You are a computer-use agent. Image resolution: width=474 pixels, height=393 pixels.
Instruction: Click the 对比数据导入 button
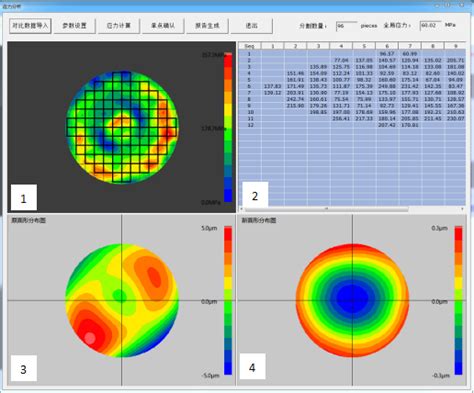30,26
